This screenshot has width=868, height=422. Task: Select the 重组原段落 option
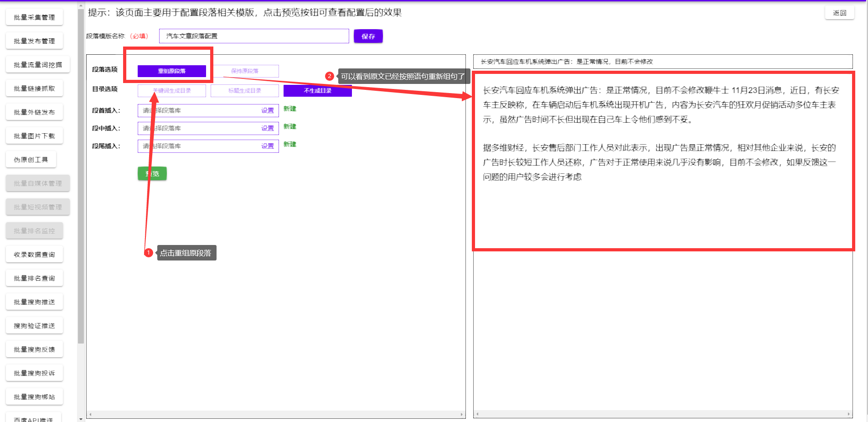click(x=172, y=71)
